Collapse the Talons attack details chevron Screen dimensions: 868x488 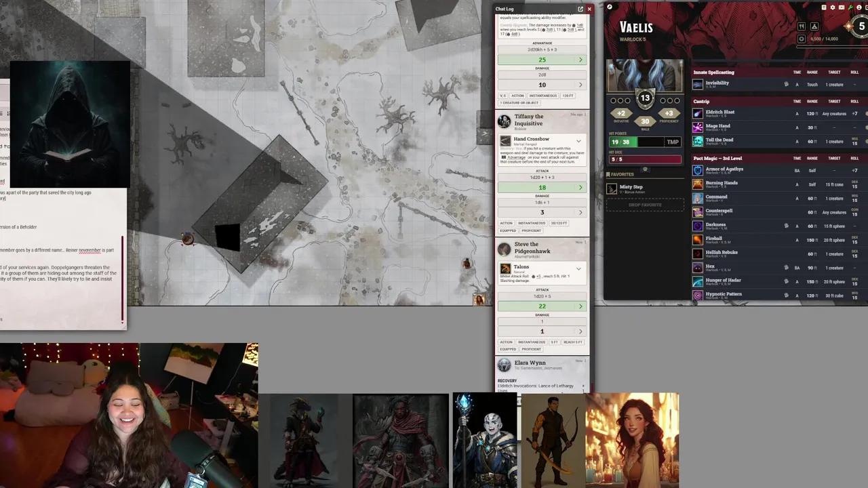tap(578, 268)
